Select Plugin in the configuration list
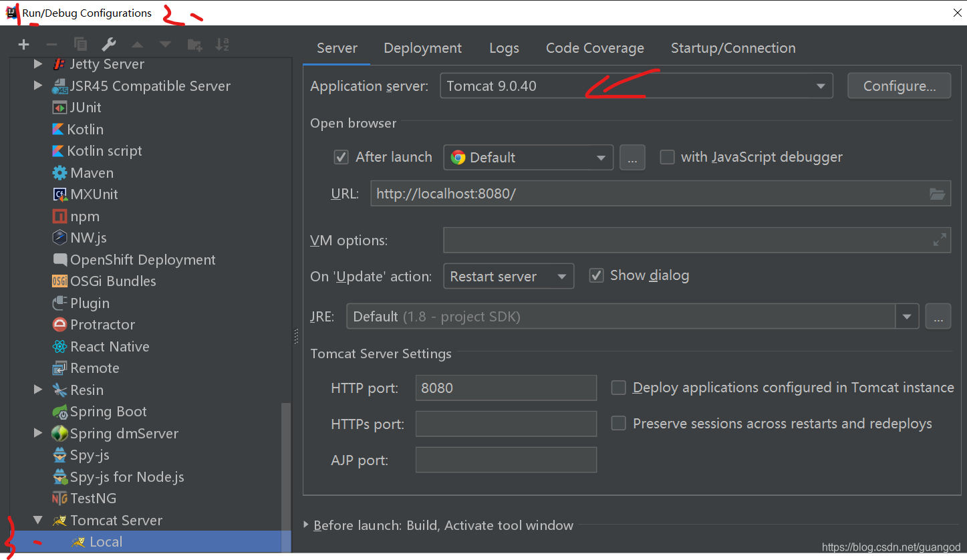This screenshot has height=560, width=967. (x=90, y=303)
